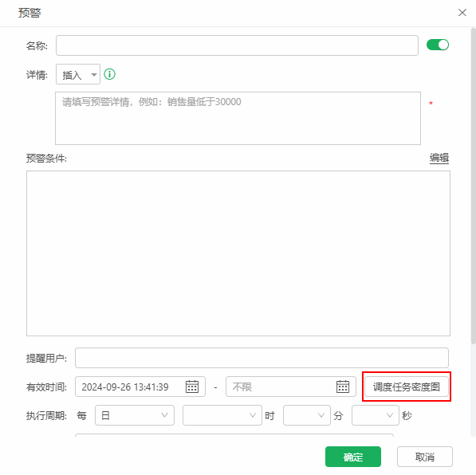Screen dimensions: 476x475
Task: Click the dialog's vertical scrollbar
Action: 474,186
